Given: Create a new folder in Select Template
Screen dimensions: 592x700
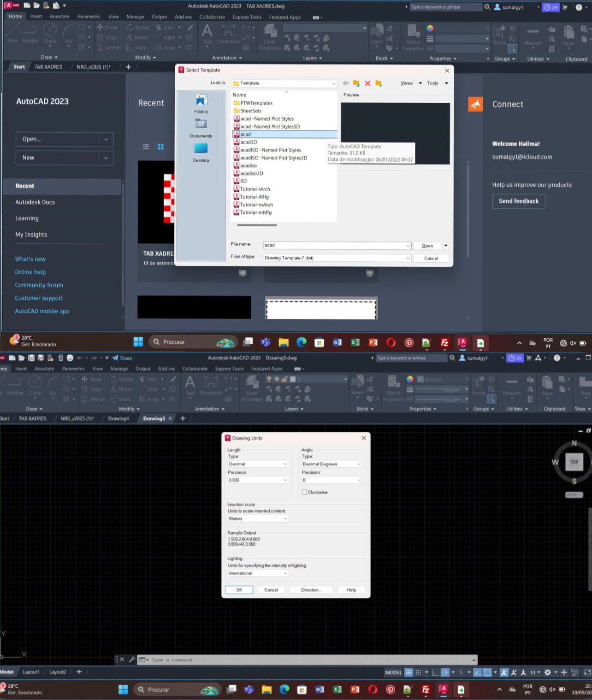Looking at the screenshot, I should 379,83.
